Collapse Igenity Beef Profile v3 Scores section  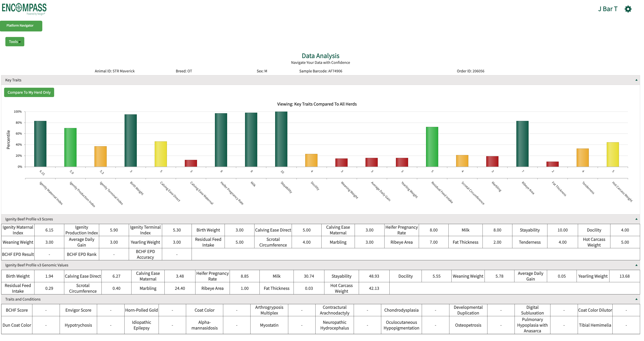636,219
